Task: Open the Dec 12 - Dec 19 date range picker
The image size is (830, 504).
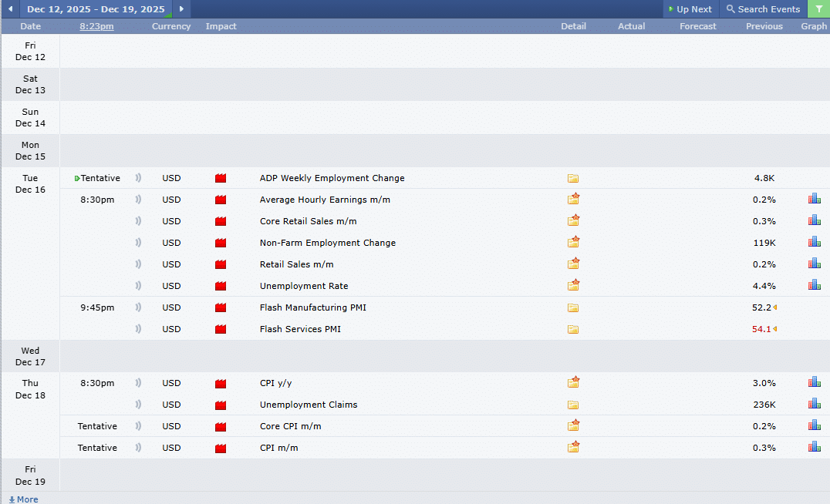Action: tap(96, 9)
